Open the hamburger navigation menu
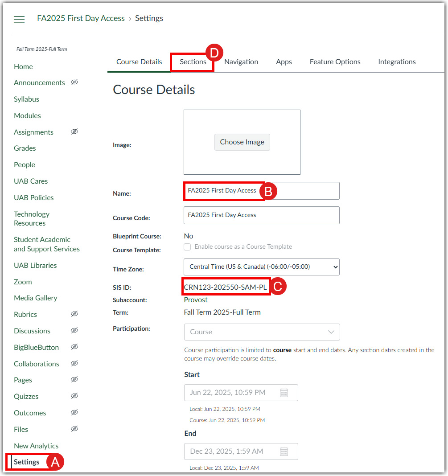 (x=19, y=19)
